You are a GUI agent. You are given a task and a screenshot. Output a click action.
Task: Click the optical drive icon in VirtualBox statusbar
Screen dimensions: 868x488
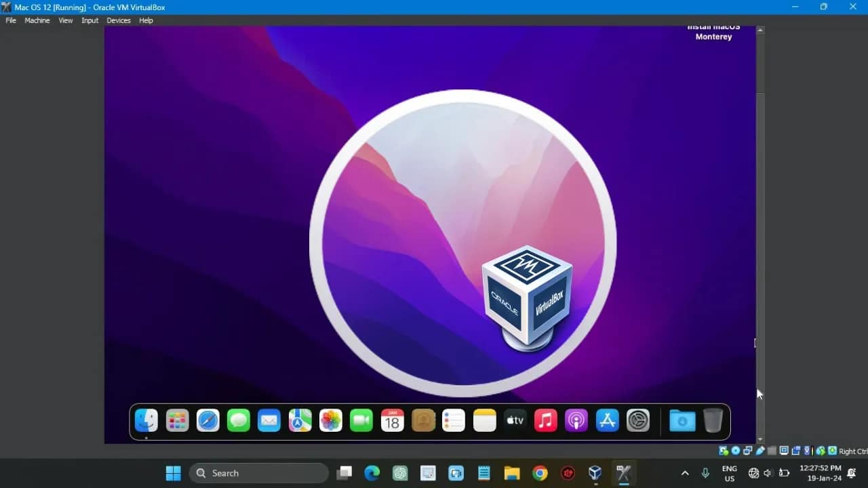point(735,450)
